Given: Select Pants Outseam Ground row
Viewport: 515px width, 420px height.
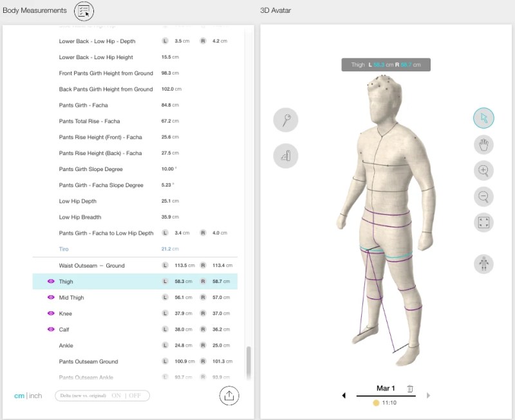Looking at the screenshot, I should pyautogui.click(x=135, y=361).
